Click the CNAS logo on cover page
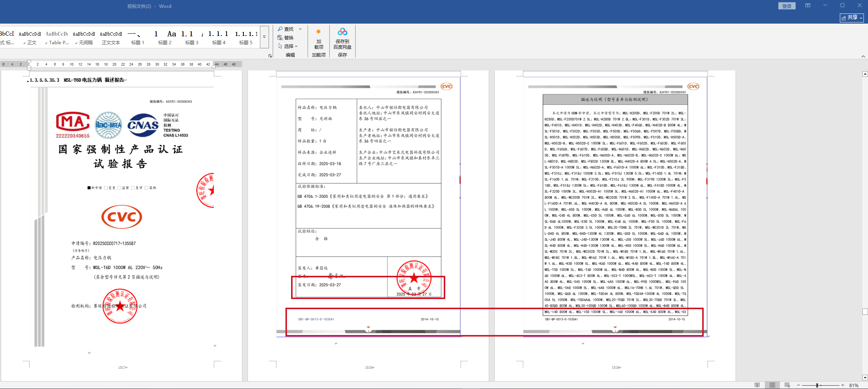 143,126
